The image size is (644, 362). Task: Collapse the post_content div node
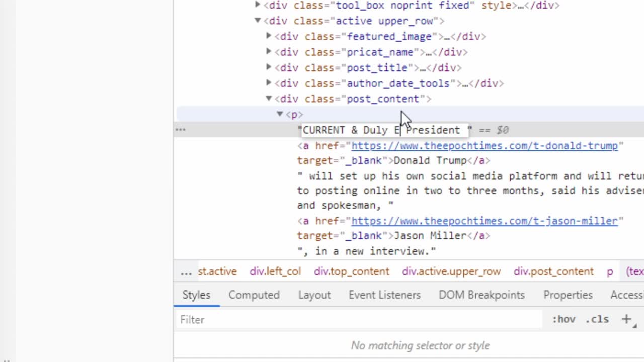tap(269, 99)
